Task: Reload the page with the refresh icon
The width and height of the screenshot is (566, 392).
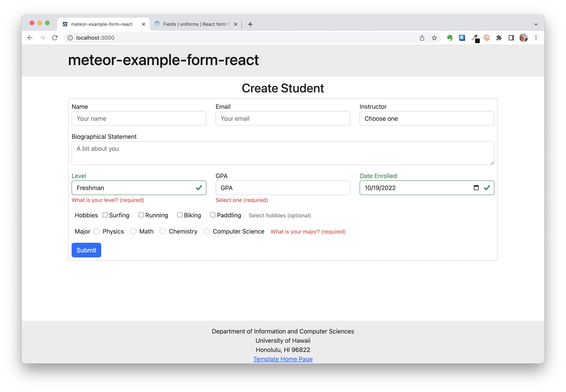Action: click(55, 38)
